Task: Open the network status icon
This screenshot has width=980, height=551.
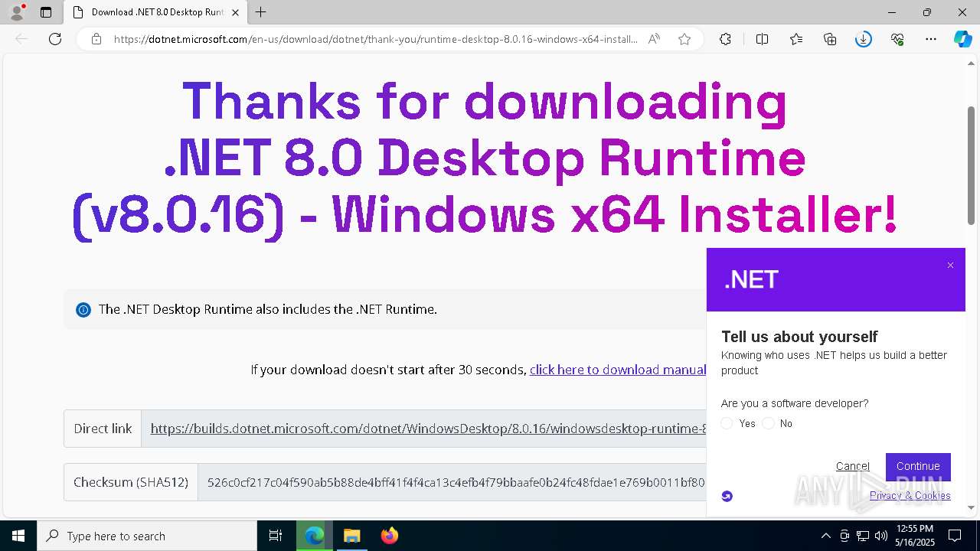Action: pyautogui.click(x=863, y=536)
